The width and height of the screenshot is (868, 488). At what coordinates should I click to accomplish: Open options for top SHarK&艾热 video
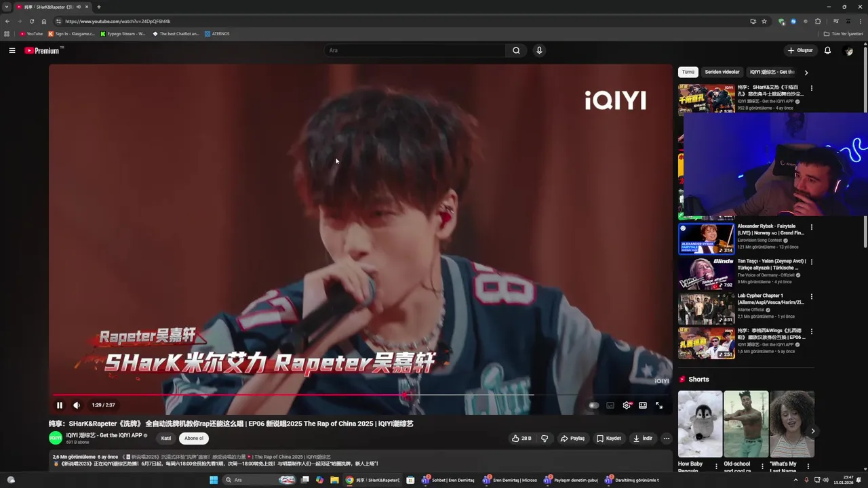811,88
